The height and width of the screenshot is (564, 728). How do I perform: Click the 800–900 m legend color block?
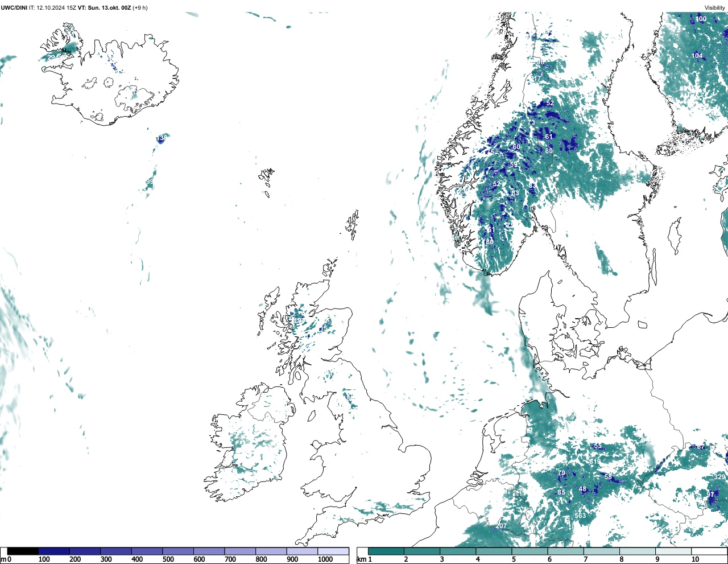(x=271, y=551)
